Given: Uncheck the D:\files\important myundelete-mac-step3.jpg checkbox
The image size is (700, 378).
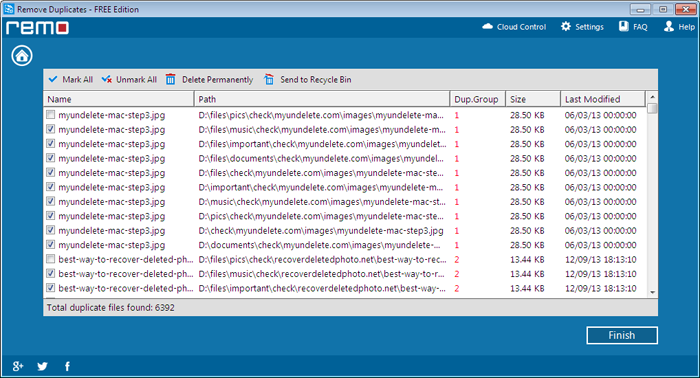Looking at the screenshot, I should [x=50, y=144].
